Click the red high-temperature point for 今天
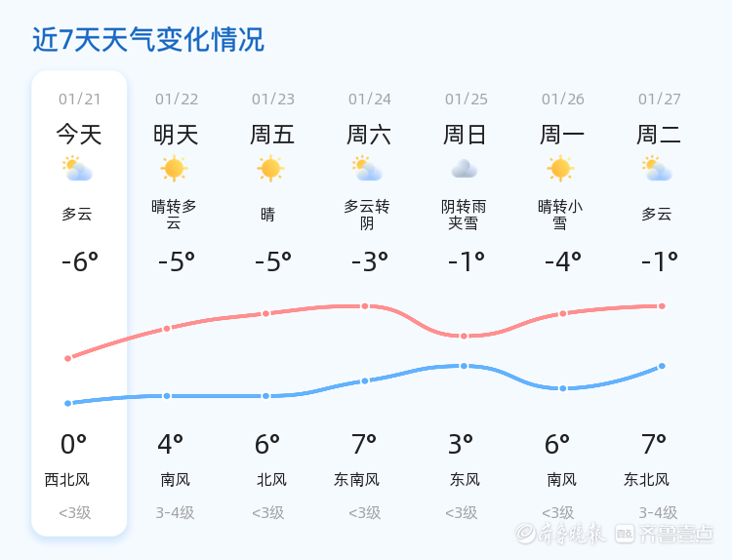The width and height of the screenshot is (732, 560). (x=67, y=358)
